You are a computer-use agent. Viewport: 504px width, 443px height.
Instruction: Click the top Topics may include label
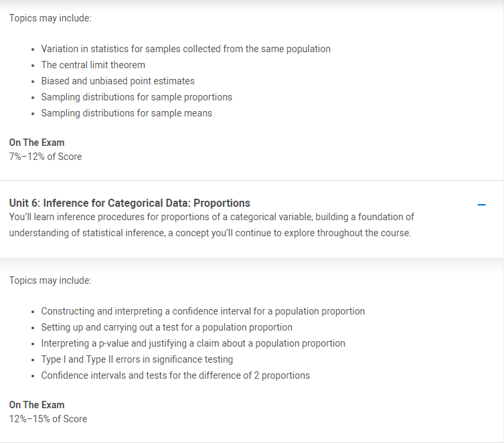(x=50, y=18)
